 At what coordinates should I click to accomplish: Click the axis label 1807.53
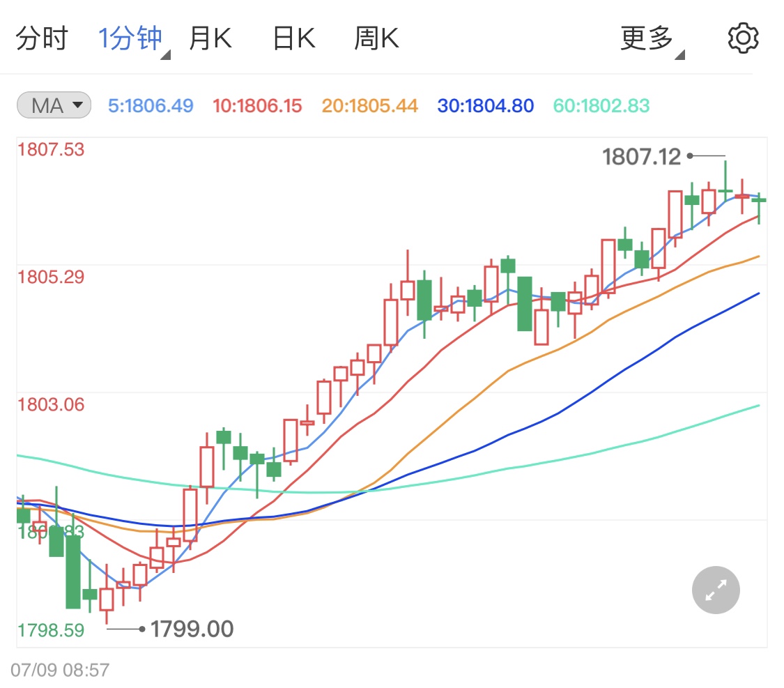[x=51, y=149]
